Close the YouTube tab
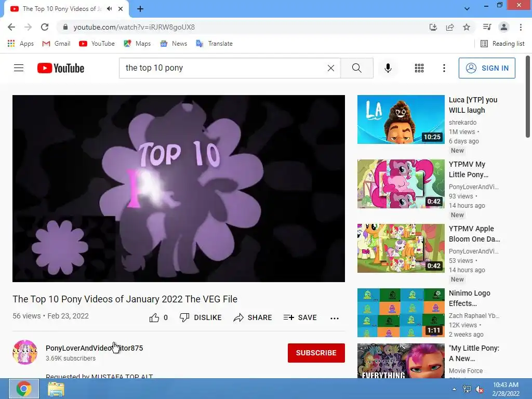Screen dimensions: 532x399 tap(121, 9)
